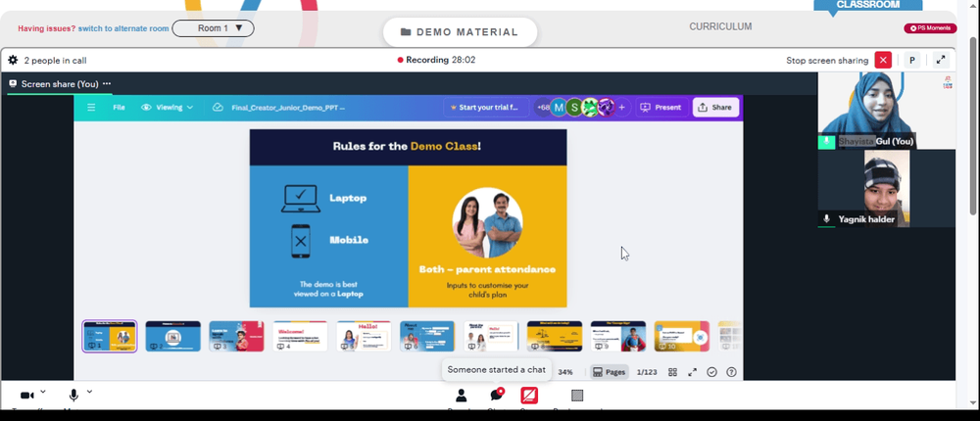Open the chat icon with notification
Screen dimensions: 980x421
(497, 396)
